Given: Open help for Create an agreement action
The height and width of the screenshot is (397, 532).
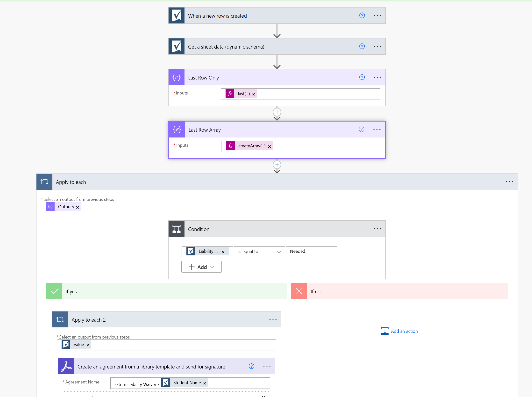Looking at the screenshot, I should pos(251,366).
